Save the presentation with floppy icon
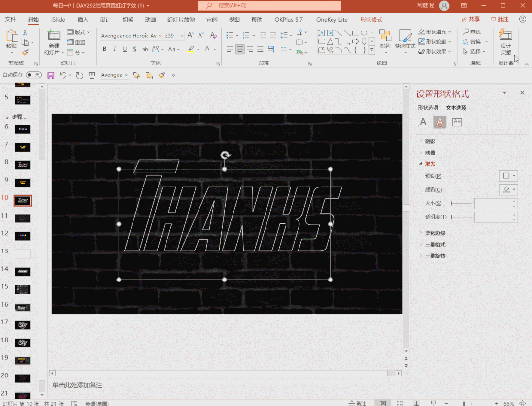Viewport: 532px width, 406px height. point(51,76)
